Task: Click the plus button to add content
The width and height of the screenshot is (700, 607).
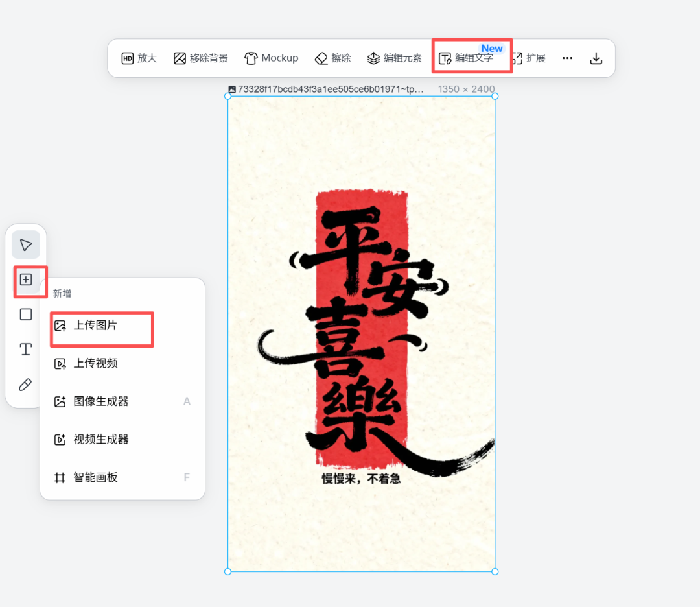Action: (x=26, y=280)
